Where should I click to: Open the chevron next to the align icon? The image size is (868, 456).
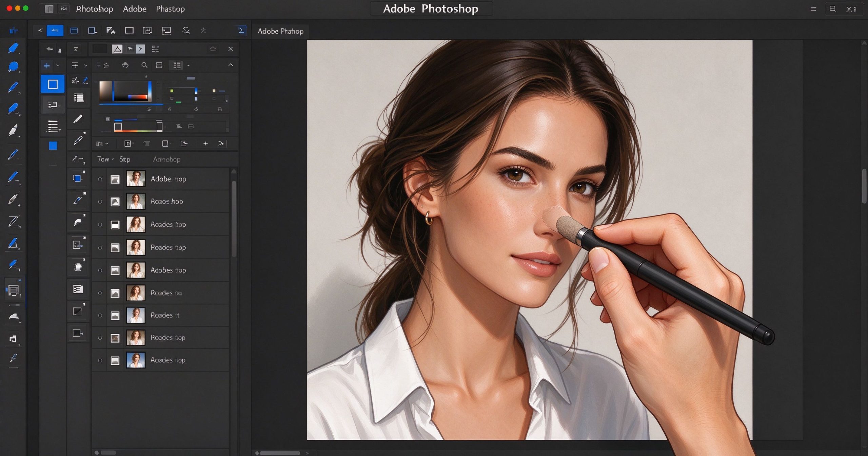point(86,65)
